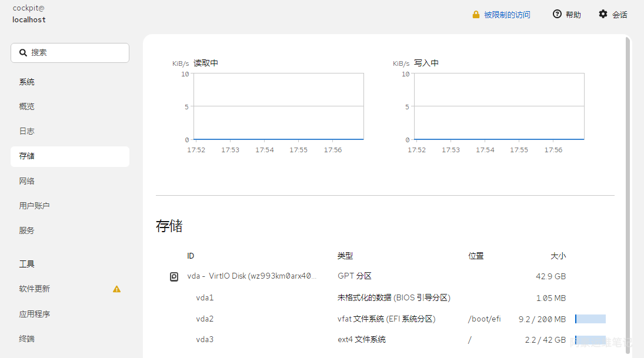The image size is (644, 358).
Task: Open the 应用程序 applications page
Action: tap(35, 314)
